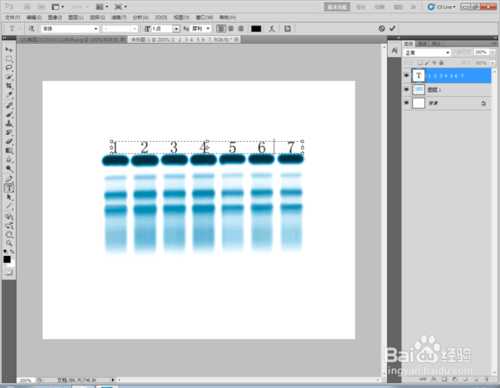Viewport: 500px width, 388px height.
Task: Open the tool preset picker
Action: pyautogui.click(x=12, y=29)
